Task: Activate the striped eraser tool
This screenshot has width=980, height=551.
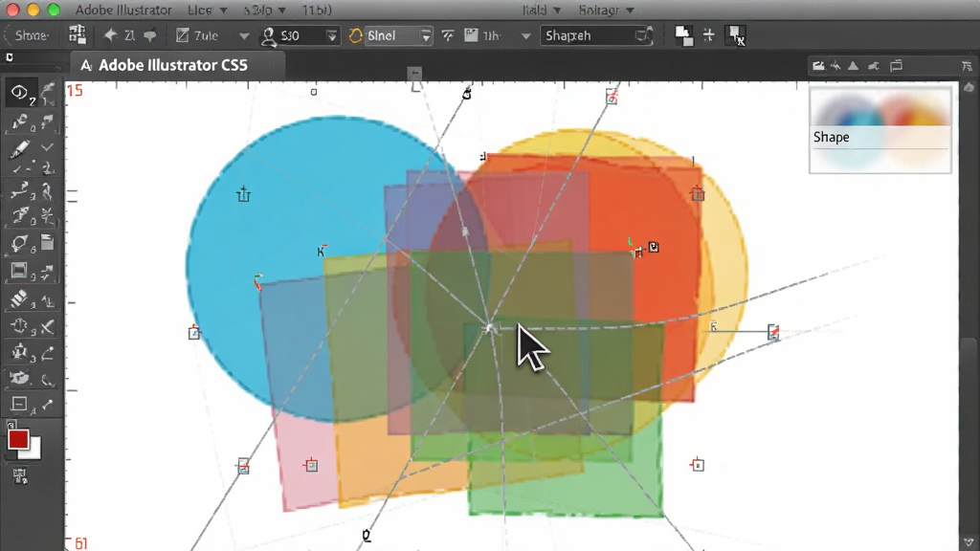Action: tap(19, 298)
